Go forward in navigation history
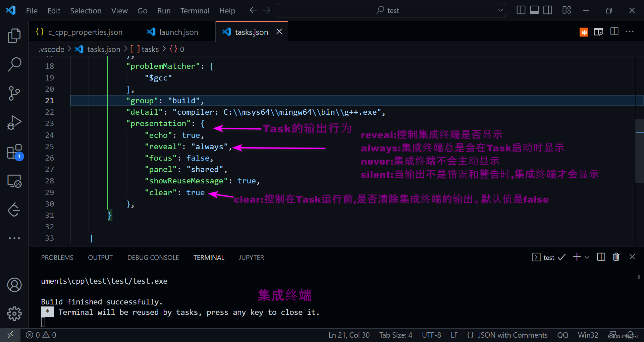The height and width of the screenshot is (342, 644). coord(267,10)
